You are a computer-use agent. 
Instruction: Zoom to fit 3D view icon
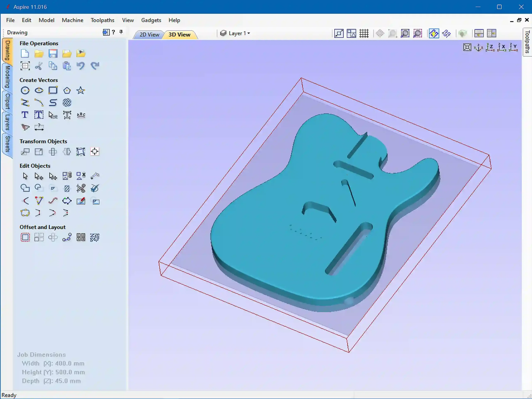467,47
